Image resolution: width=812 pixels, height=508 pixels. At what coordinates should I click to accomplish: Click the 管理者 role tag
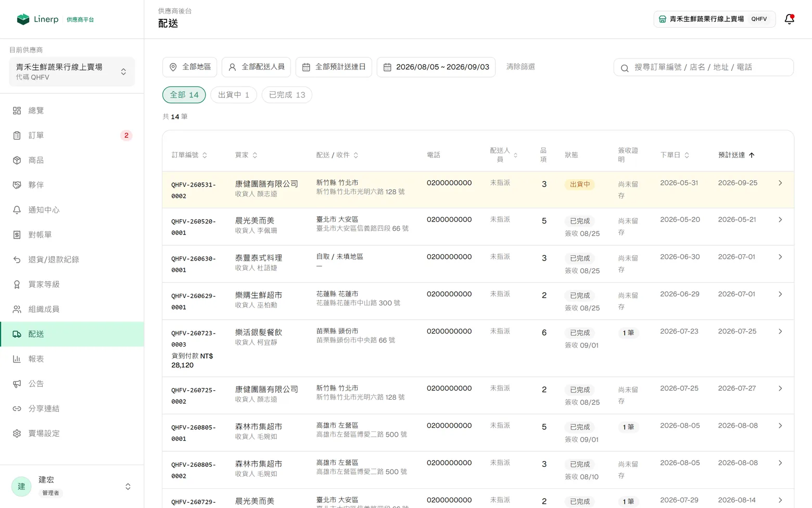pos(50,493)
